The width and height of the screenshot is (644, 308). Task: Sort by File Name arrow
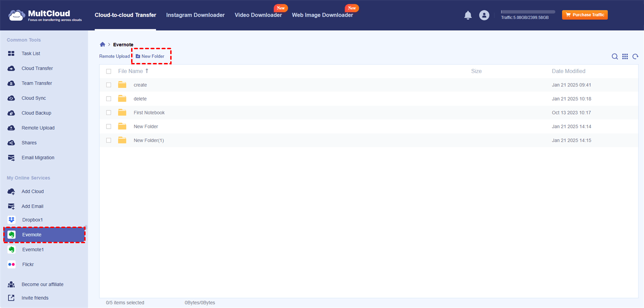coord(147,71)
